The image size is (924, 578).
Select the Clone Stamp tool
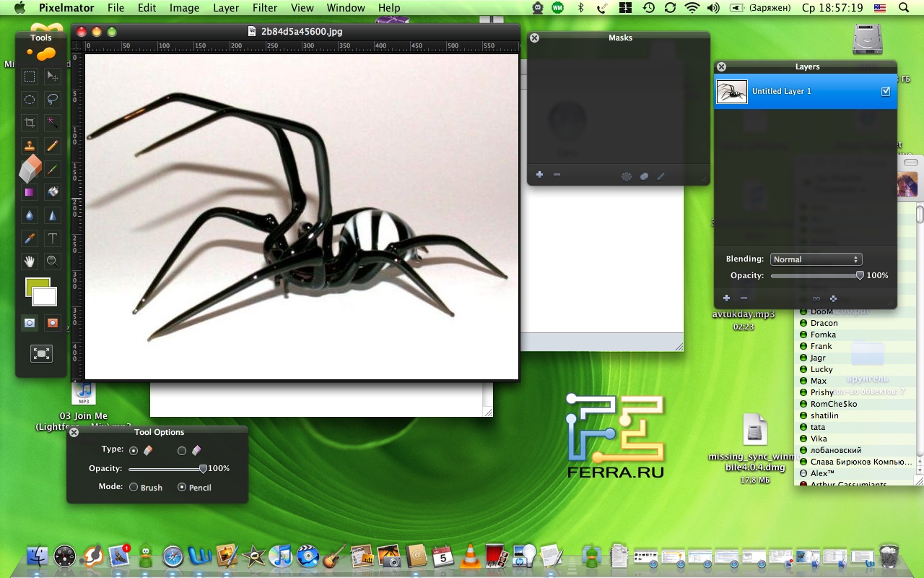(x=30, y=145)
